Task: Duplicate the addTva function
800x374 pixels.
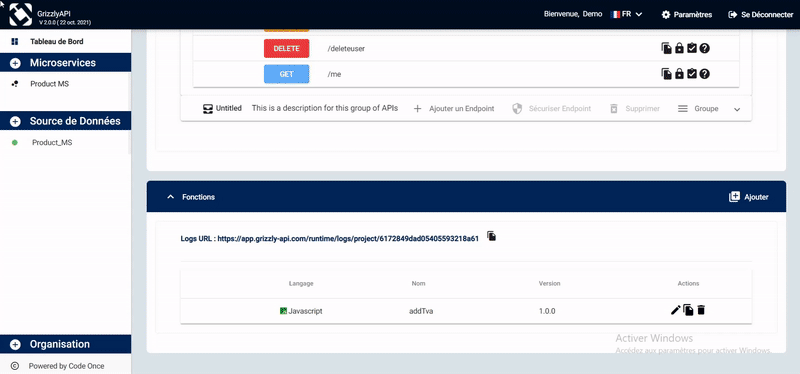Action: (x=688, y=310)
